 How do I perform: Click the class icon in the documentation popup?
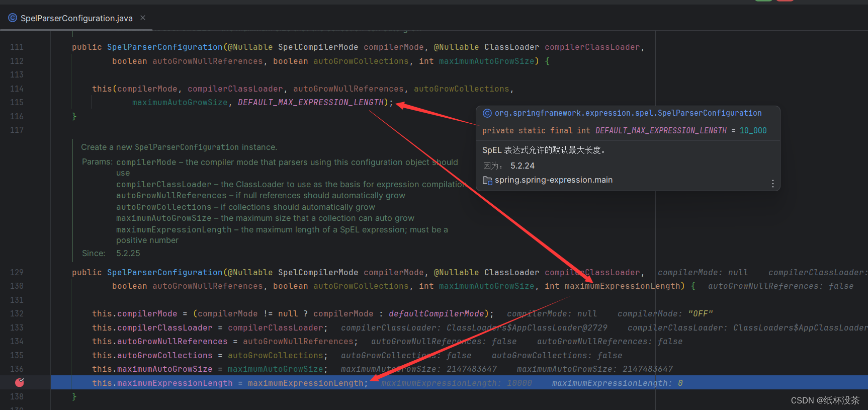(x=487, y=113)
